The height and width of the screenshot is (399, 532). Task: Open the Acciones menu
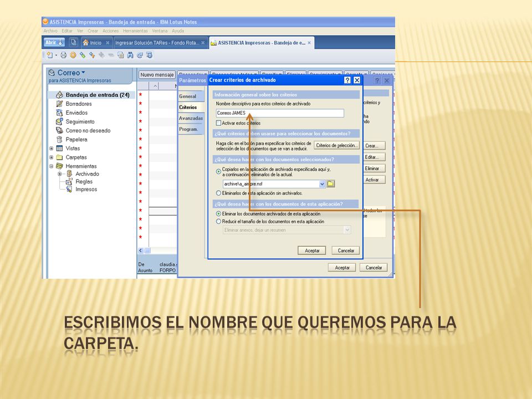coord(111,31)
